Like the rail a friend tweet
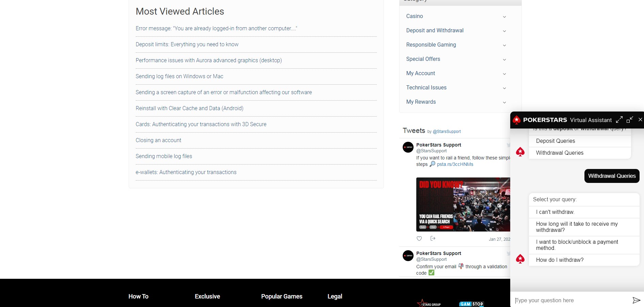Screen dimensions: 644x307 tap(419, 239)
